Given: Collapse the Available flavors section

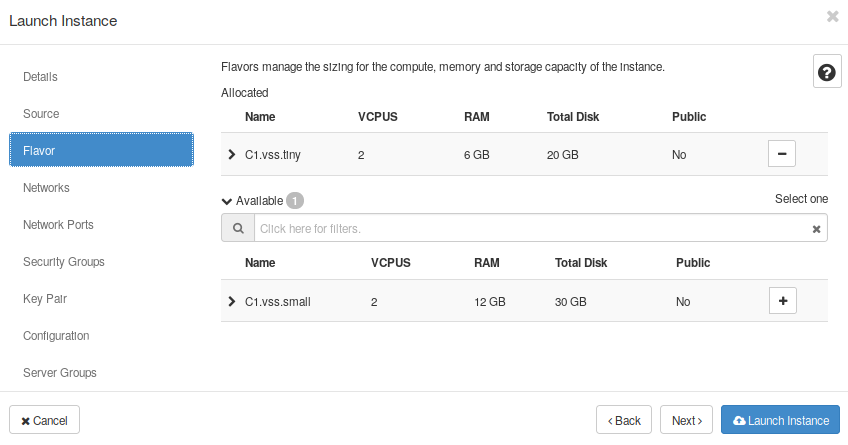Looking at the screenshot, I should pos(227,200).
